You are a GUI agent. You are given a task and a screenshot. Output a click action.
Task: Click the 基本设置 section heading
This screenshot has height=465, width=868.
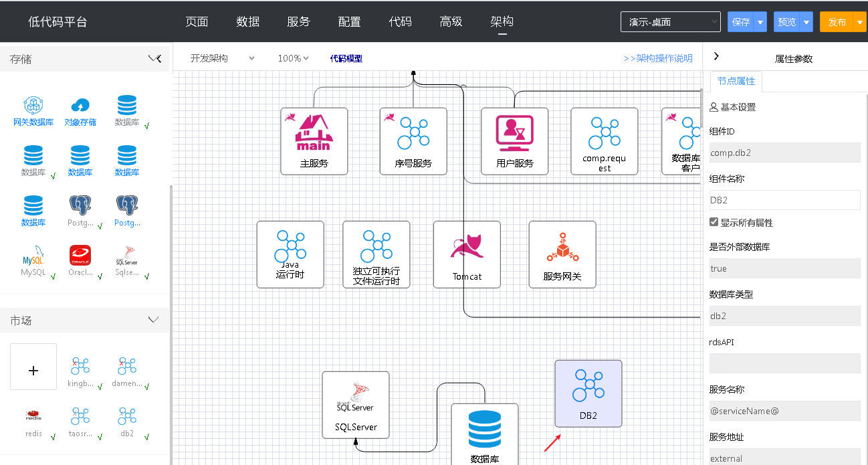(732, 107)
